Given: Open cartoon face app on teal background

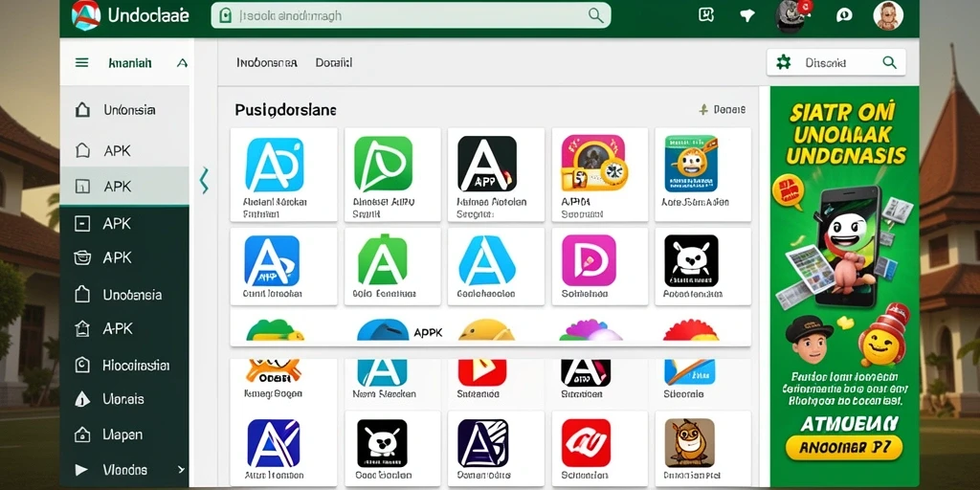Looking at the screenshot, I should coord(691,163).
